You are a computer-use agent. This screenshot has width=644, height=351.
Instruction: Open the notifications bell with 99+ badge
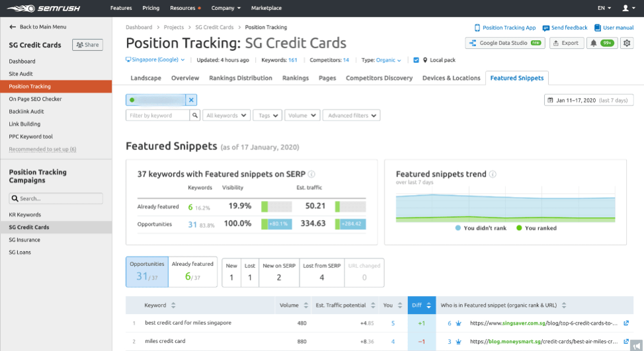[601, 43]
